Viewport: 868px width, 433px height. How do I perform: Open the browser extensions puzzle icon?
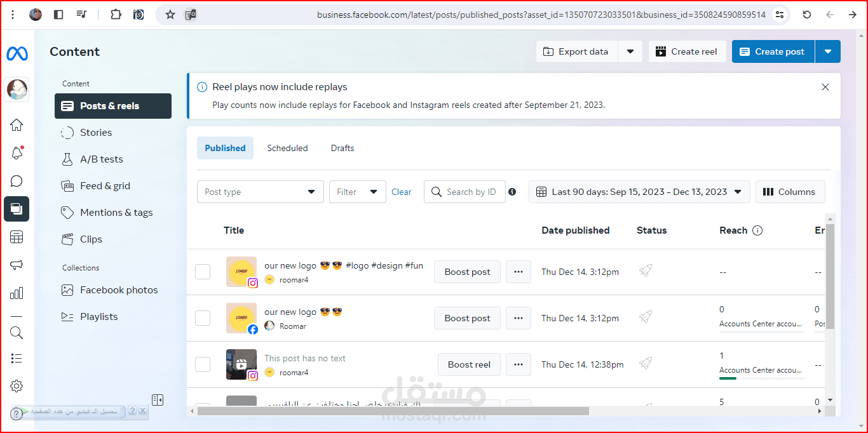(x=116, y=14)
